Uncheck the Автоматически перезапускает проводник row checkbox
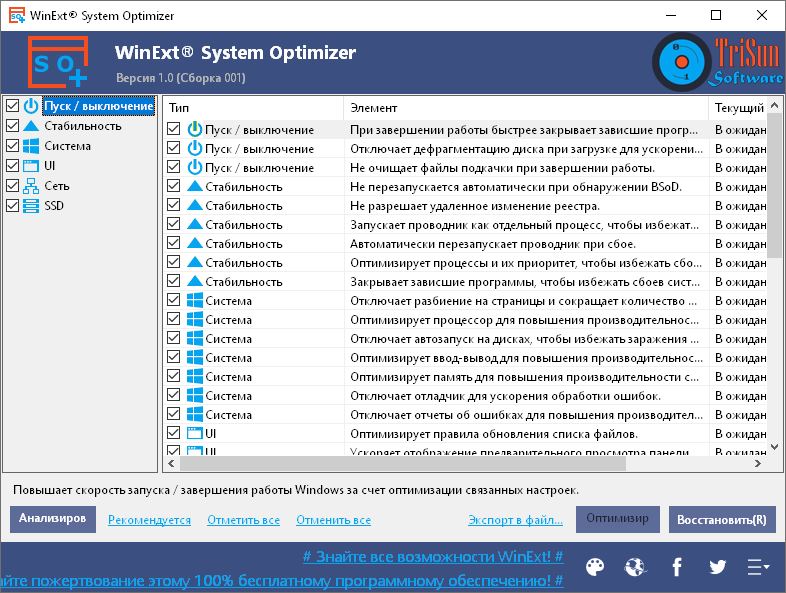Image resolution: width=786 pixels, height=593 pixels. click(x=173, y=244)
